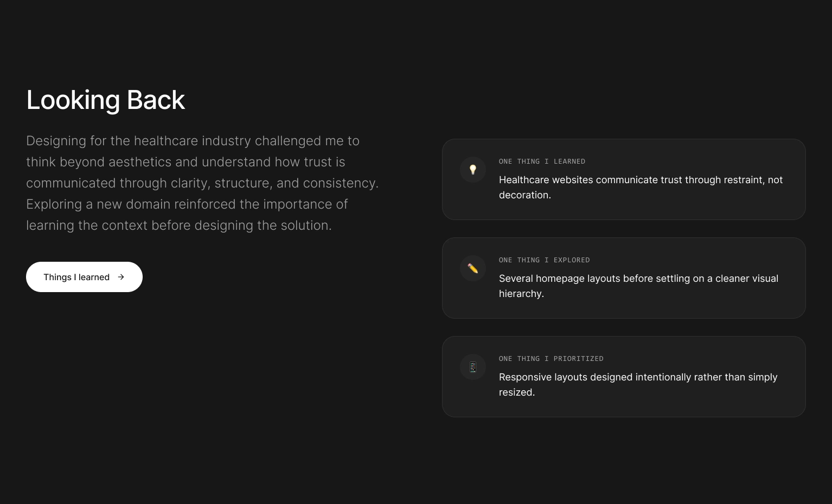
Task: Open the One Thing I Prioritized card
Action: click(x=624, y=377)
